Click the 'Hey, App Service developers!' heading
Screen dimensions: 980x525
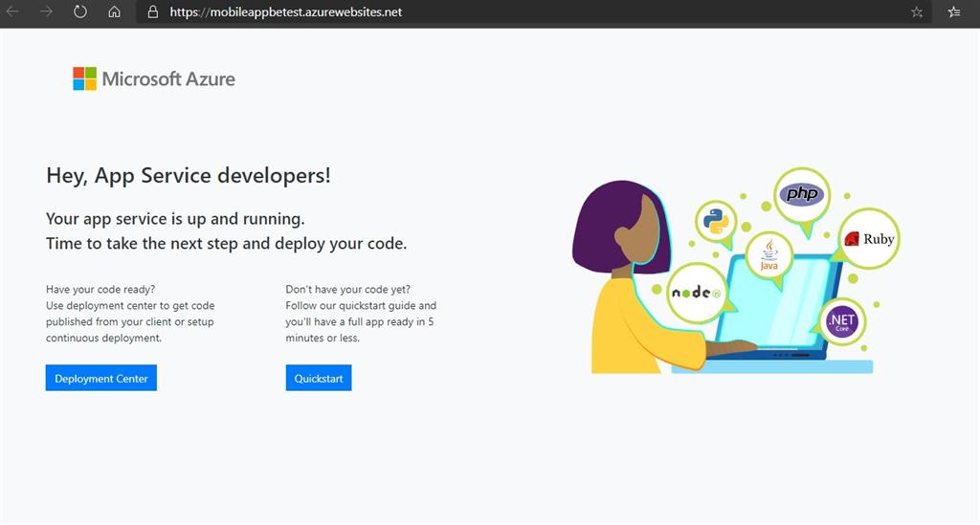pyautogui.click(x=189, y=175)
